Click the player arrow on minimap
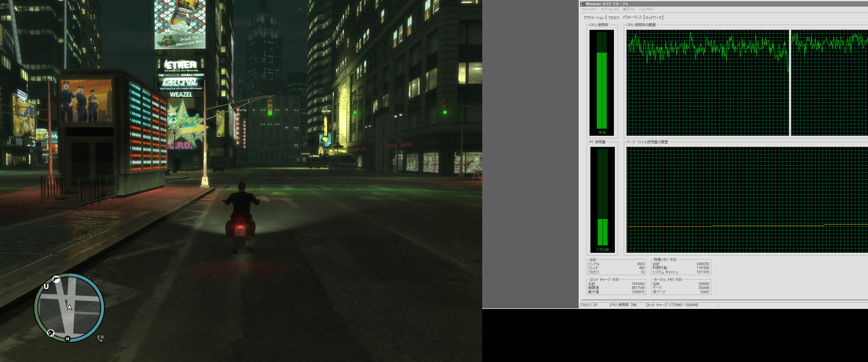 tap(69, 307)
